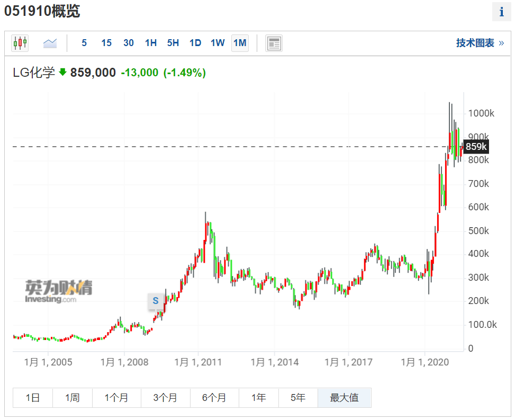Screen dimensions: 515x420
Task: Set range to 1周
Action: point(73,398)
